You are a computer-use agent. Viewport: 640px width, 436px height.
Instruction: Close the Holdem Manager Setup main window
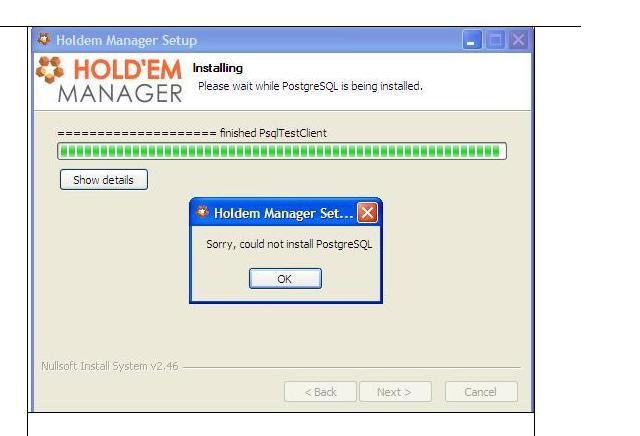(518, 40)
